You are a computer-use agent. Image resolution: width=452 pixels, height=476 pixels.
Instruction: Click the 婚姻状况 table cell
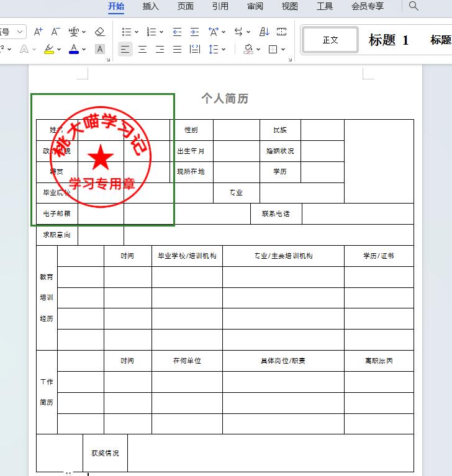(x=280, y=151)
